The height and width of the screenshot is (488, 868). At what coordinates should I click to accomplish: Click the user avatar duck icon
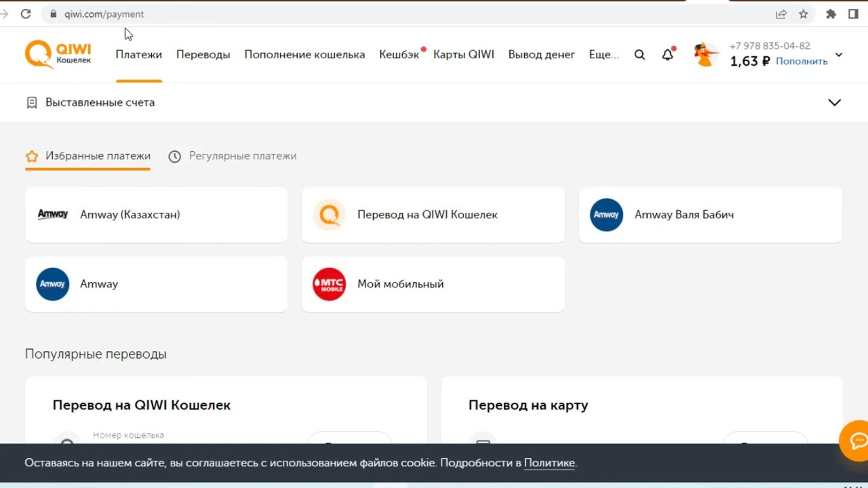706,55
